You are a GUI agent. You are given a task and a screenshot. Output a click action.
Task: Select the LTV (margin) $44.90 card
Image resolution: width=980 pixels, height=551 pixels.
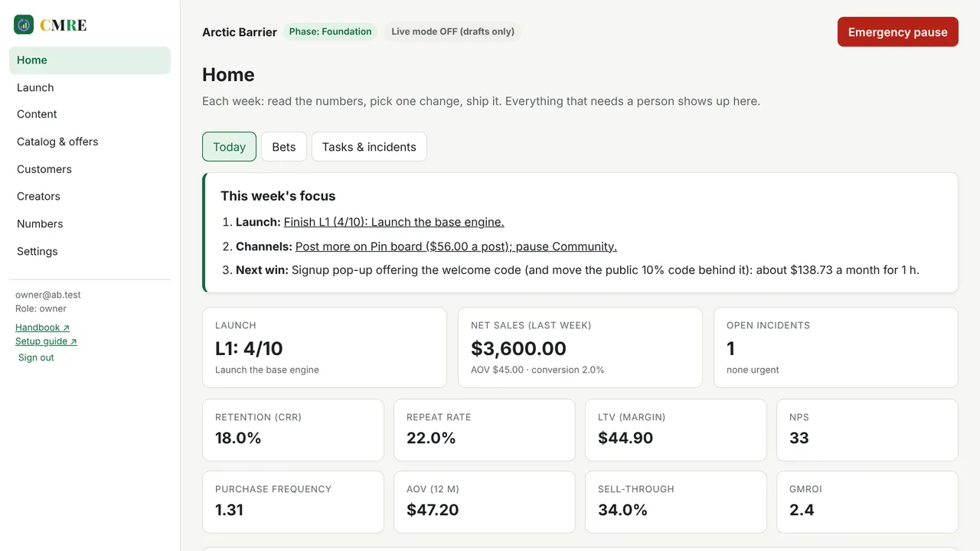(x=676, y=430)
